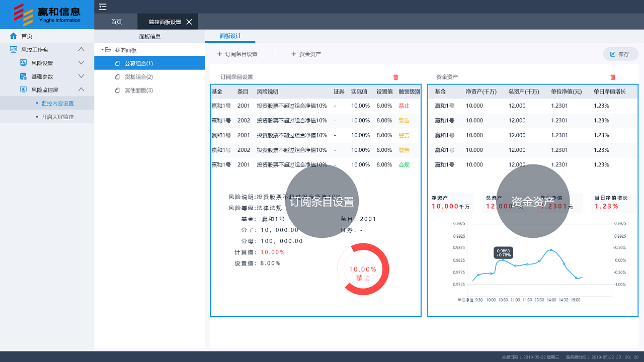Click the 服务器时间 status bar entry
The width and height of the screenshot is (644, 362).
(602, 356)
